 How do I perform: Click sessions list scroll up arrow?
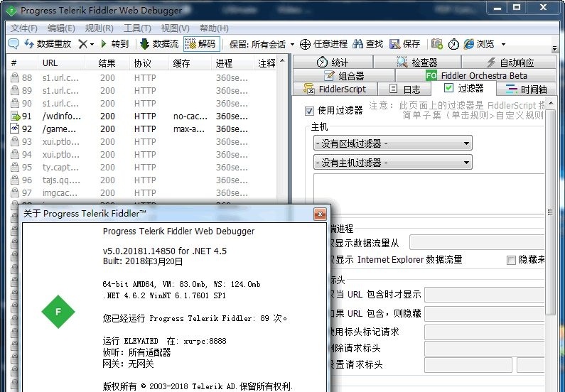click(283, 60)
